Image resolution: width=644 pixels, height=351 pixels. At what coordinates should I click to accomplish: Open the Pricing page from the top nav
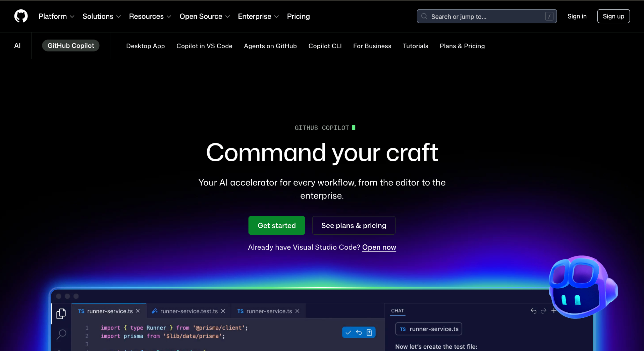point(298,16)
